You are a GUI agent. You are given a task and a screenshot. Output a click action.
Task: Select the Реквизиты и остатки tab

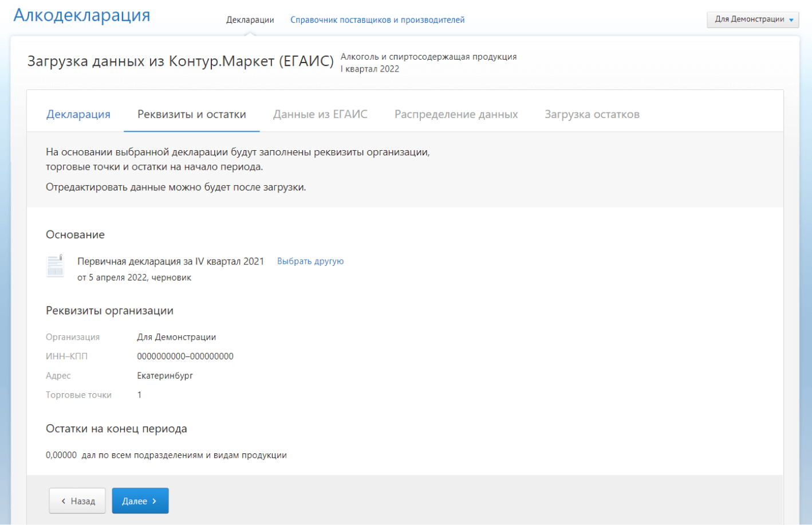point(192,114)
